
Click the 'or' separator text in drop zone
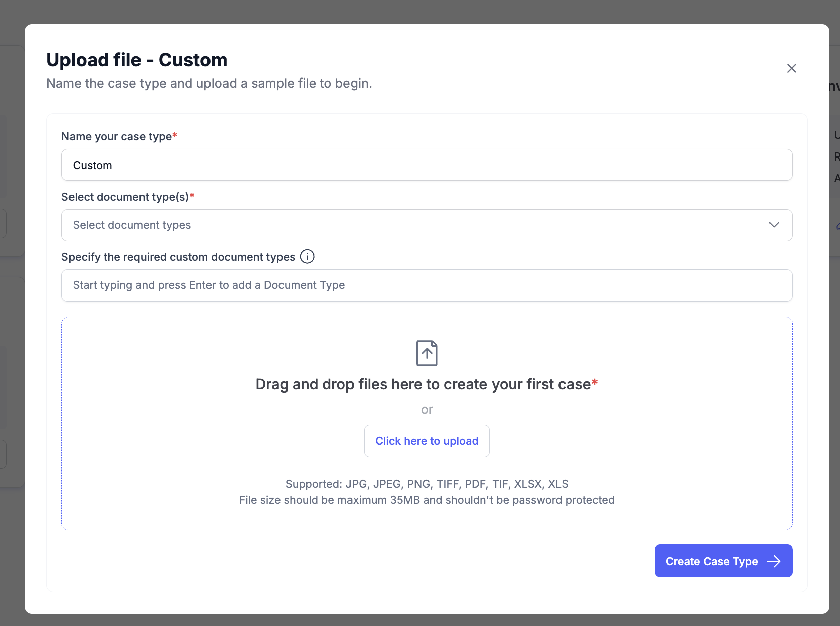point(427,410)
